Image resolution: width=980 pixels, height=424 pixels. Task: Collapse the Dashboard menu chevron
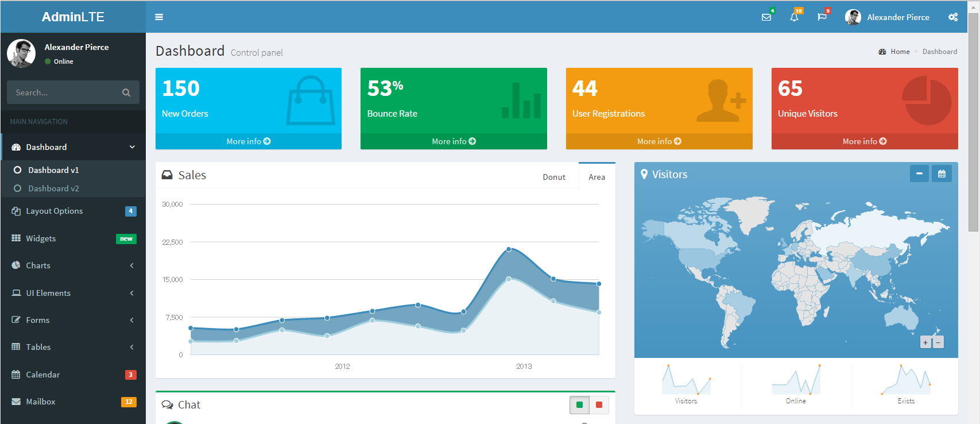point(132,147)
